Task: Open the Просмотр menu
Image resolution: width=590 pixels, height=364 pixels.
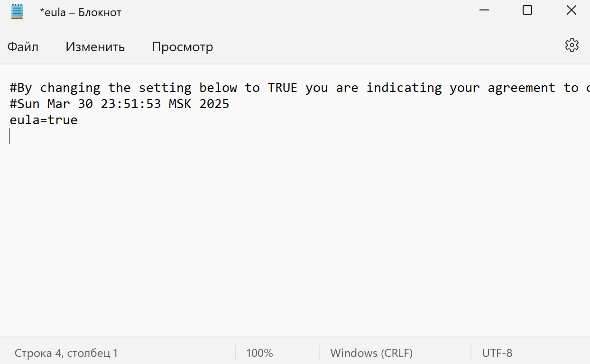Action: pos(182,47)
